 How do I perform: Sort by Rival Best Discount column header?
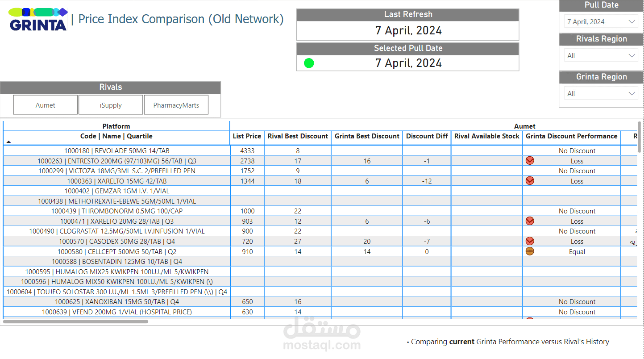pyautogui.click(x=298, y=136)
